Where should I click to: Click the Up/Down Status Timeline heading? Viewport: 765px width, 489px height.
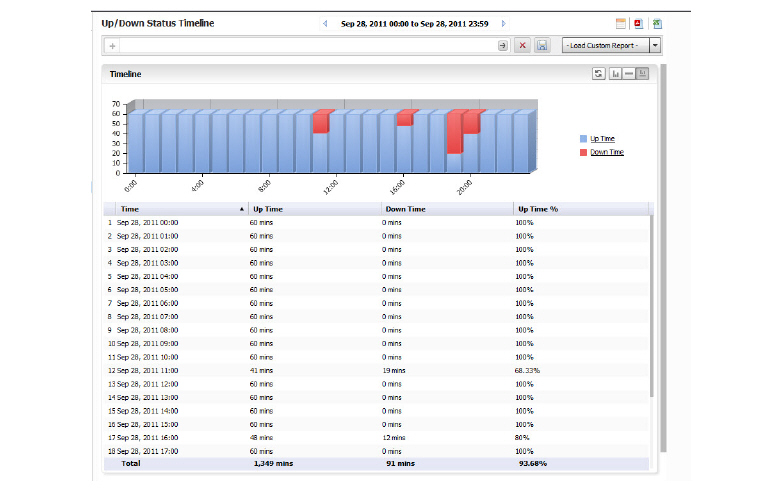tap(158, 23)
